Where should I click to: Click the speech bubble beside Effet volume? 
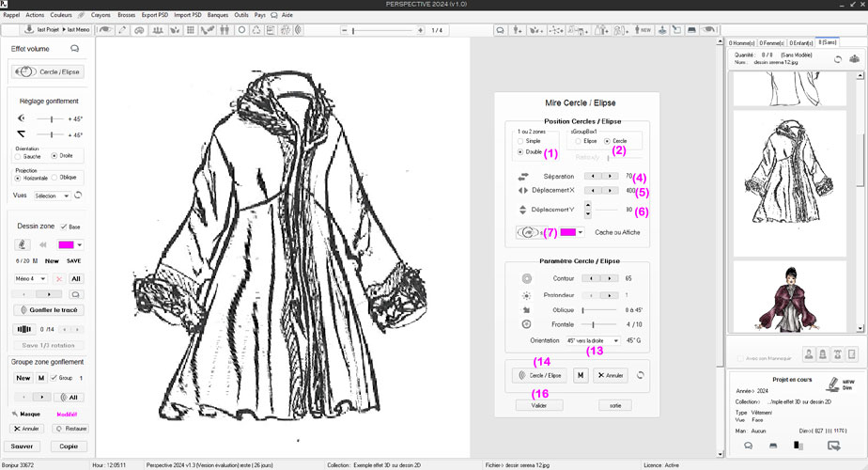pyautogui.click(x=75, y=49)
